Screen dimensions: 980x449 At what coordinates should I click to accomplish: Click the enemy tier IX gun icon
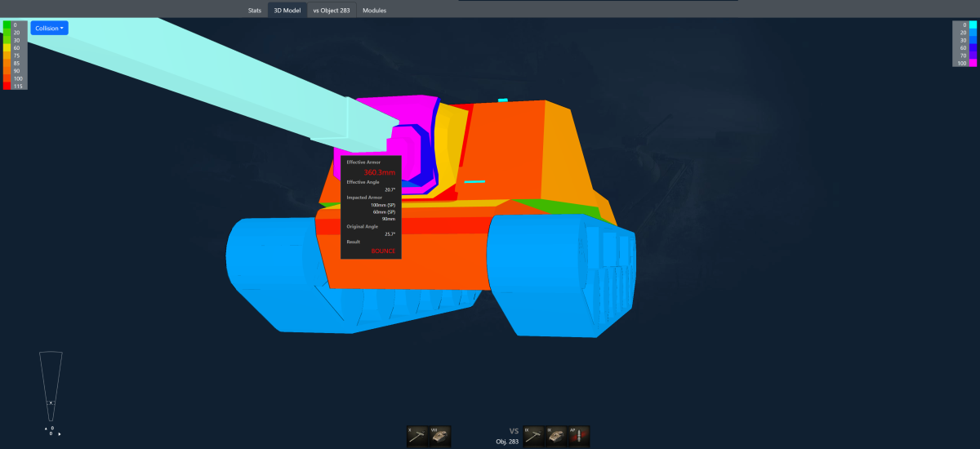534,437
